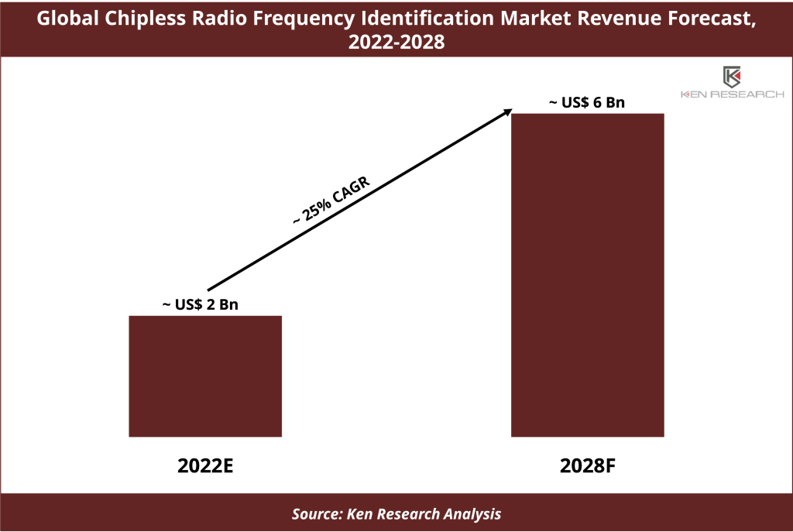Click the 'KEN RESEARCH' logo text
This screenshot has height=532, width=793.
click(733, 94)
